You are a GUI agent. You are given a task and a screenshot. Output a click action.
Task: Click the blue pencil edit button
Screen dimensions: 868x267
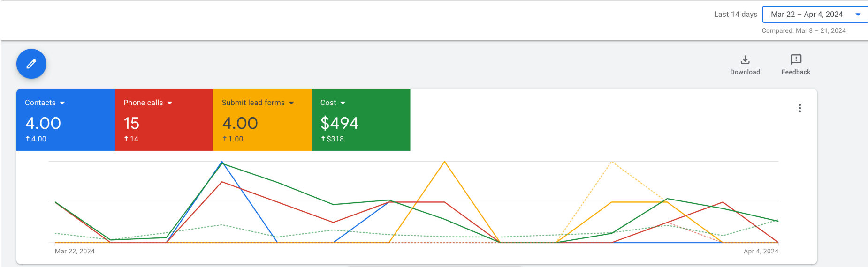click(x=31, y=64)
